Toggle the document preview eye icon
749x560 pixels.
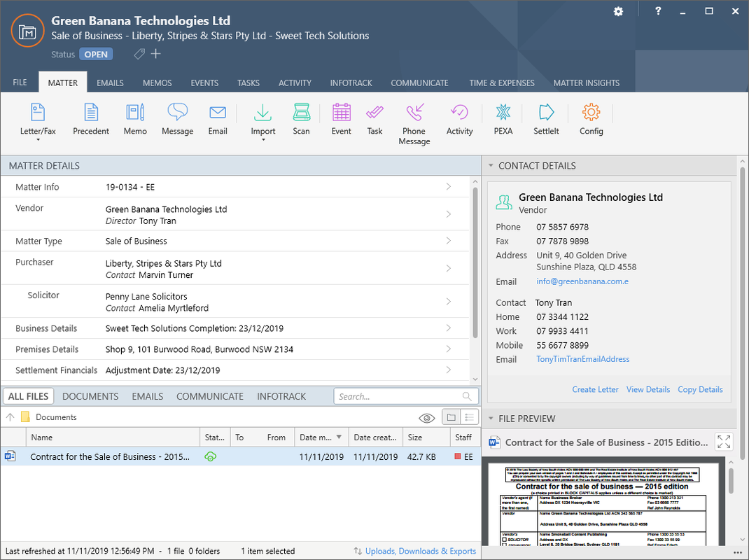pos(426,417)
